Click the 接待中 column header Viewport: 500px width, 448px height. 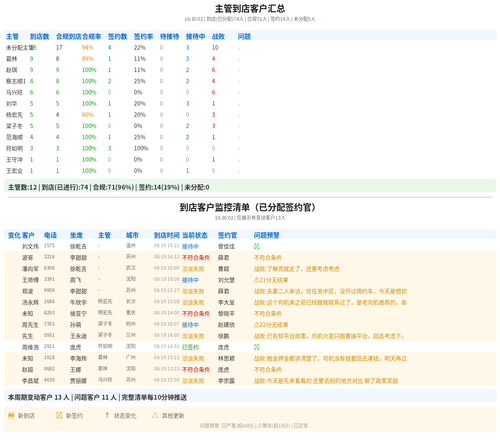click(196, 36)
